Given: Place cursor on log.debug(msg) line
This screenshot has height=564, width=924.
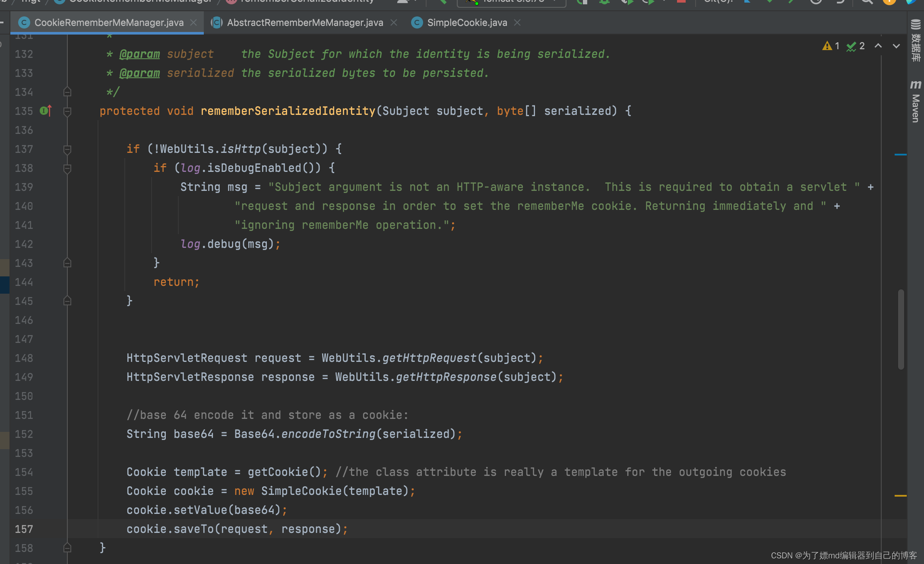Looking at the screenshot, I should pyautogui.click(x=231, y=244).
